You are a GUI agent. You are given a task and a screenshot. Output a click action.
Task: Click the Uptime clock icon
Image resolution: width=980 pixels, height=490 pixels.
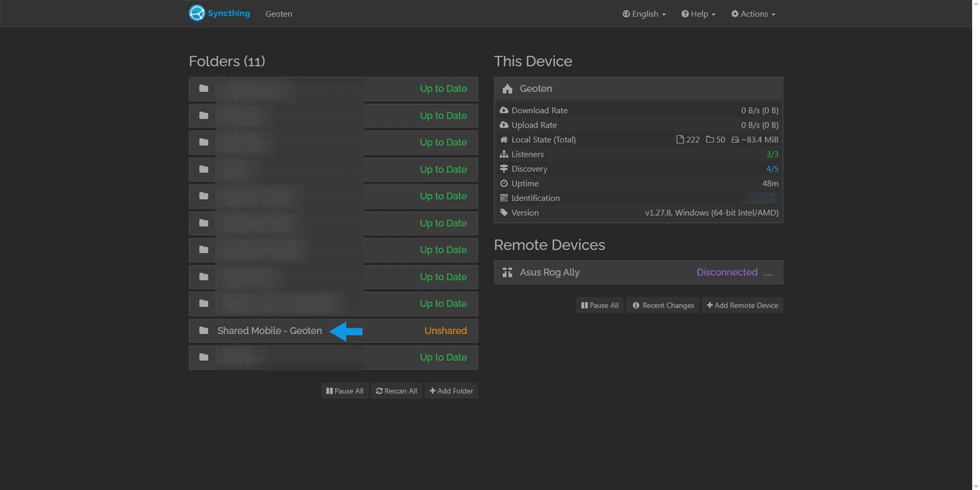point(504,183)
